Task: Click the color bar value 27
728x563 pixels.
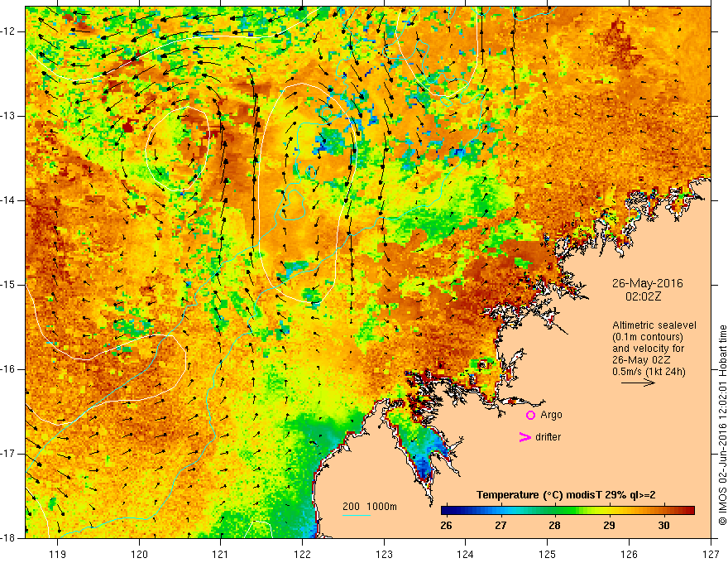Action: click(500, 526)
